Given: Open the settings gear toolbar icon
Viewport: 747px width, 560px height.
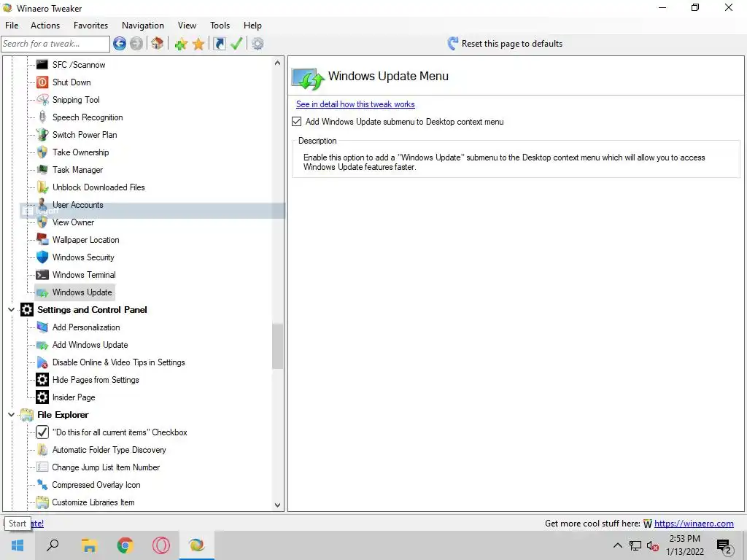Looking at the screenshot, I should 258,44.
